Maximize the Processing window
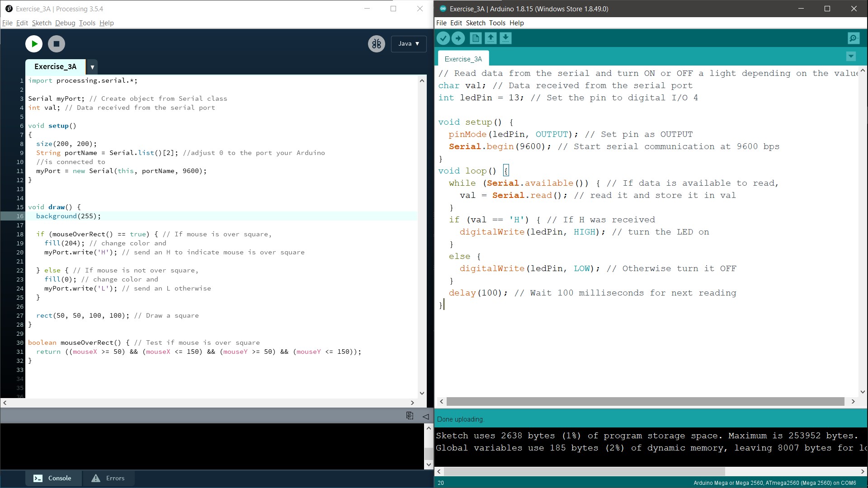The width and height of the screenshot is (868, 488). [x=393, y=9]
